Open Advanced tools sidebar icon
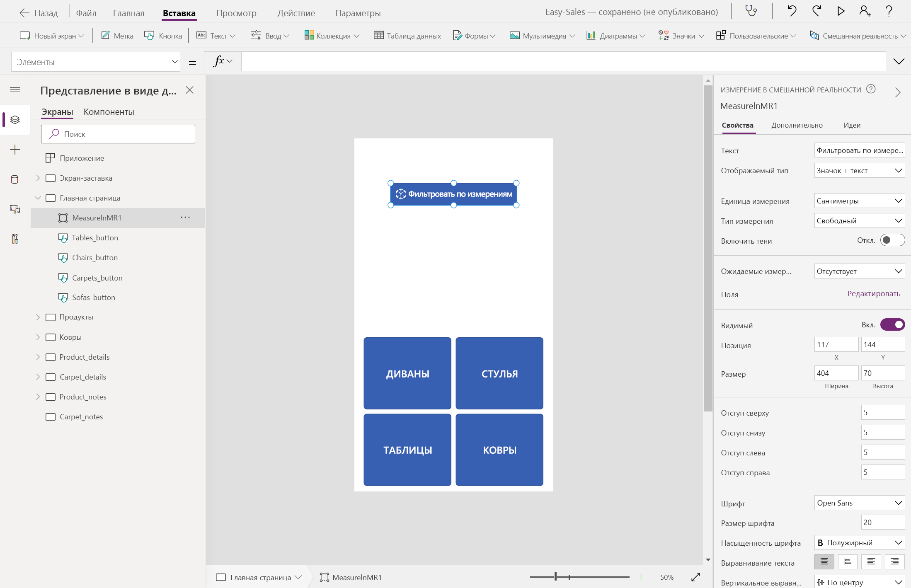The width and height of the screenshot is (911, 588). click(x=15, y=239)
